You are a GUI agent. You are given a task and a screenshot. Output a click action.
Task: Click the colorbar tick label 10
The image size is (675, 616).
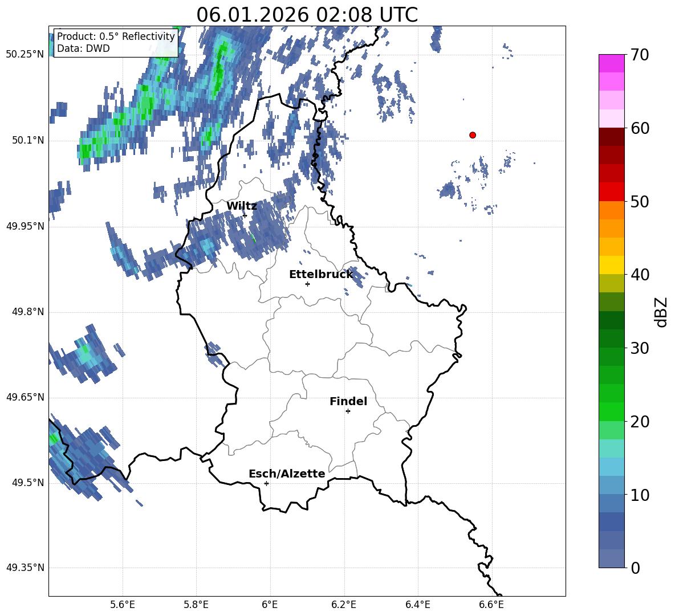coord(640,495)
